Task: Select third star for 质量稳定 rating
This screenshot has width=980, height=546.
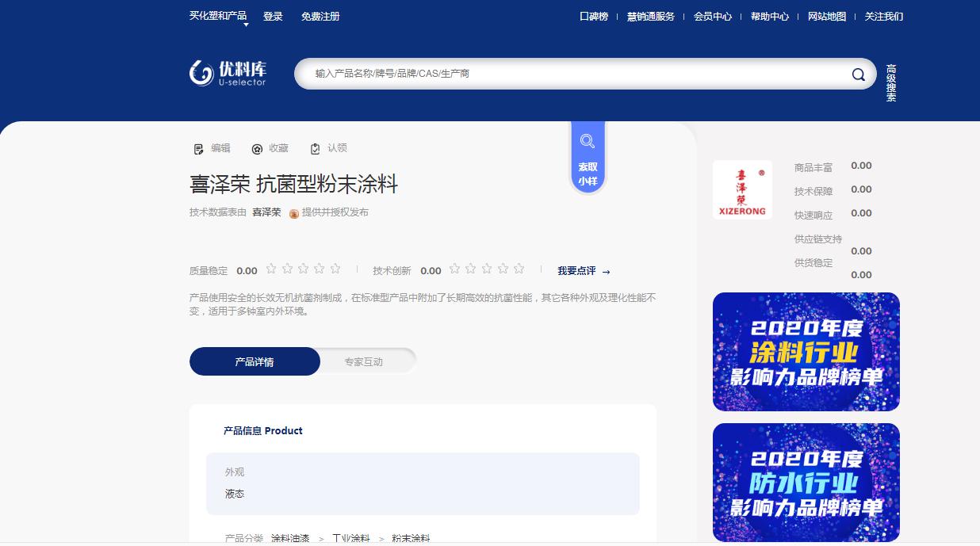Action: (303, 269)
